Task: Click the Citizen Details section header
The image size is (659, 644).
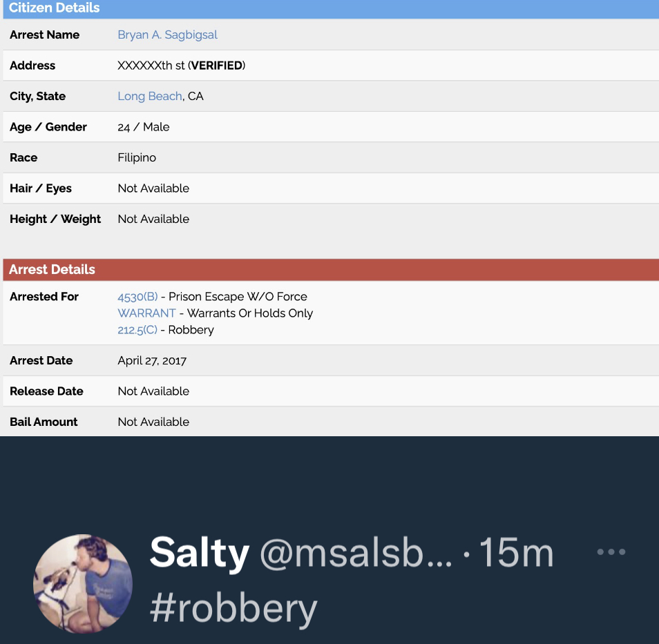Action: (55, 8)
